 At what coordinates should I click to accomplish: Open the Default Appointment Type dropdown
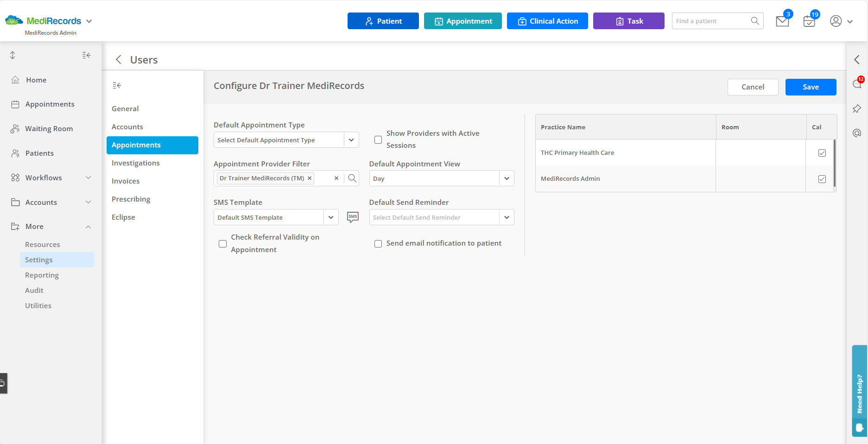pyautogui.click(x=351, y=140)
